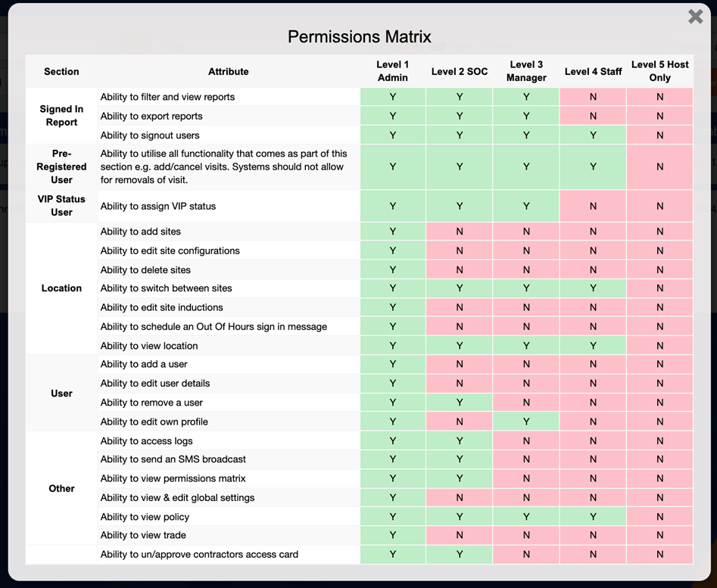The image size is (717, 588).
Task: Click Level 1 Admin cell for view trade
Action: point(393,535)
